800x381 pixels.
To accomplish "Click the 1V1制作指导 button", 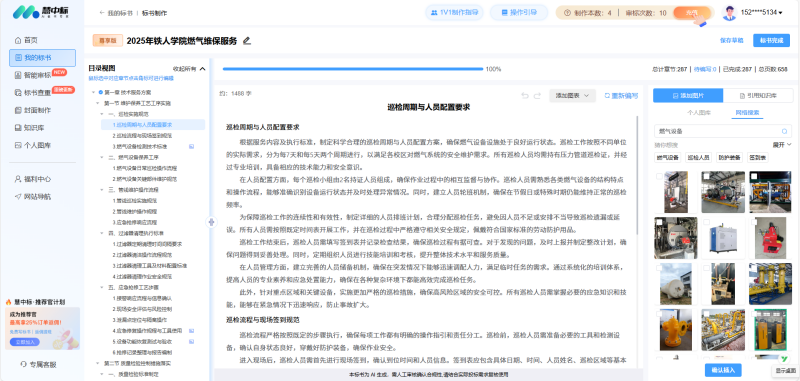I will point(455,13).
